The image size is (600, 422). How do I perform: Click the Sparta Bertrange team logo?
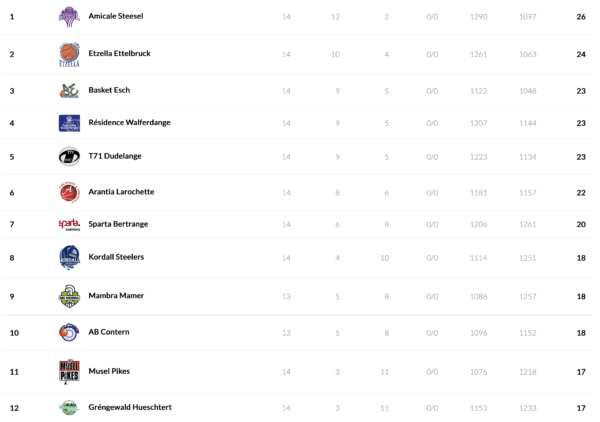click(x=68, y=224)
